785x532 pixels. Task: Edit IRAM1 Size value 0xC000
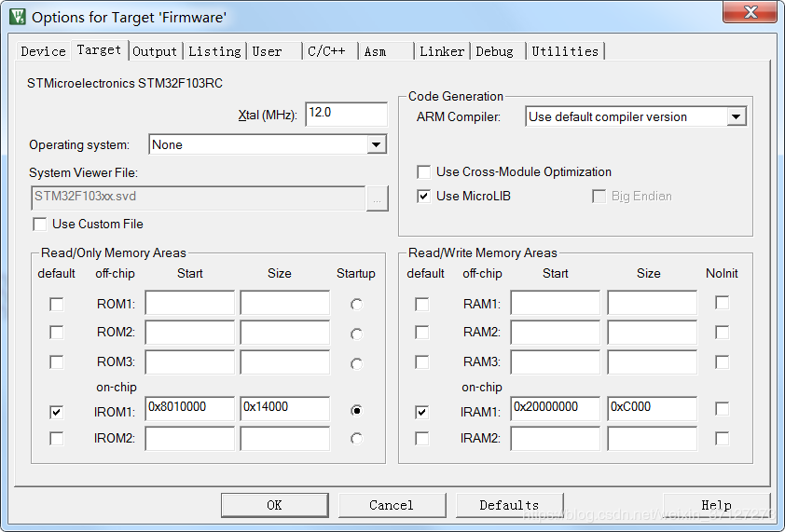[653, 408]
